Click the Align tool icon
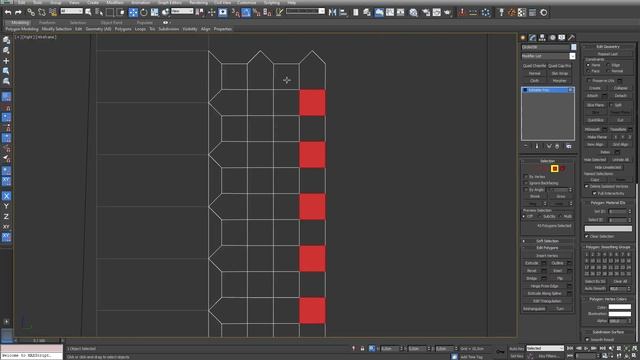The height and width of the screenshot is (360, 640). (x=343, y=13)
